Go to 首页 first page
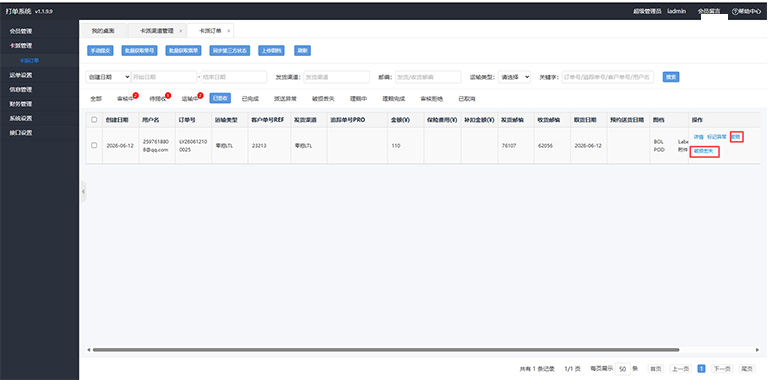The image size is (770, 380). pyautogui.click(x=656, y=369)
